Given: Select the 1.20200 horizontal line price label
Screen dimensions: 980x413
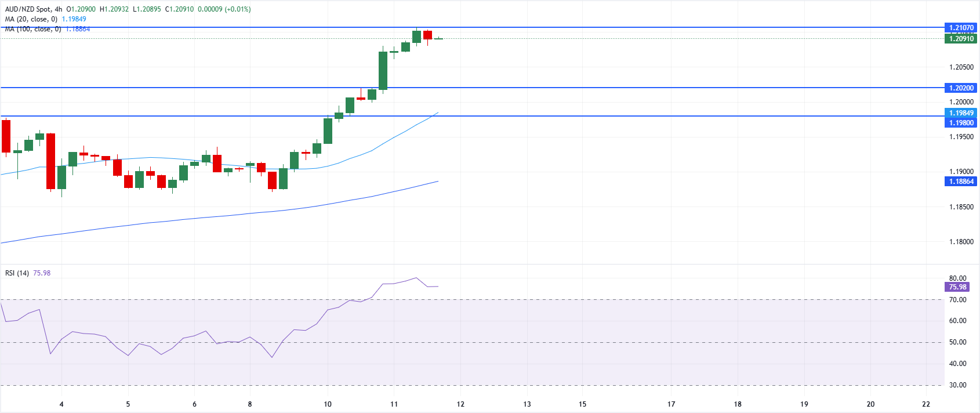Looking at the screenshot, I should pos(960,88).
